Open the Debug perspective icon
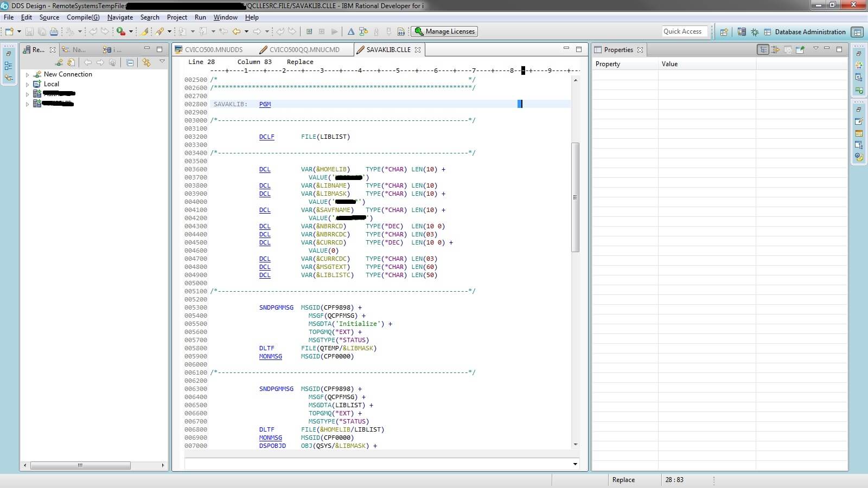The height and width of the screenshot is (488, 868). point(755,32)
